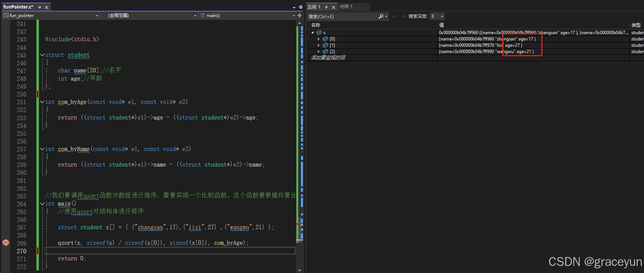The height and width of the screenshot is (273, 644).
Task: Pin the funPointer.c editor tab
Action: (x=40, y=7)
